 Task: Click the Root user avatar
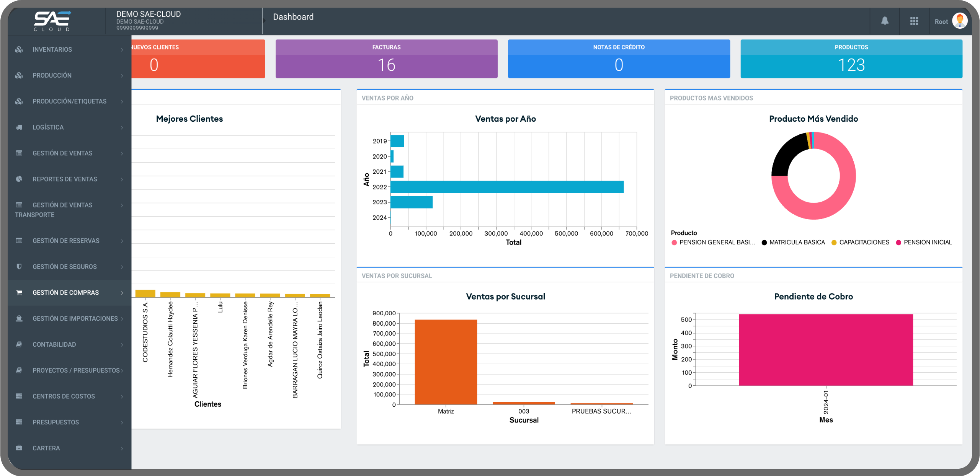click(960, 21)
